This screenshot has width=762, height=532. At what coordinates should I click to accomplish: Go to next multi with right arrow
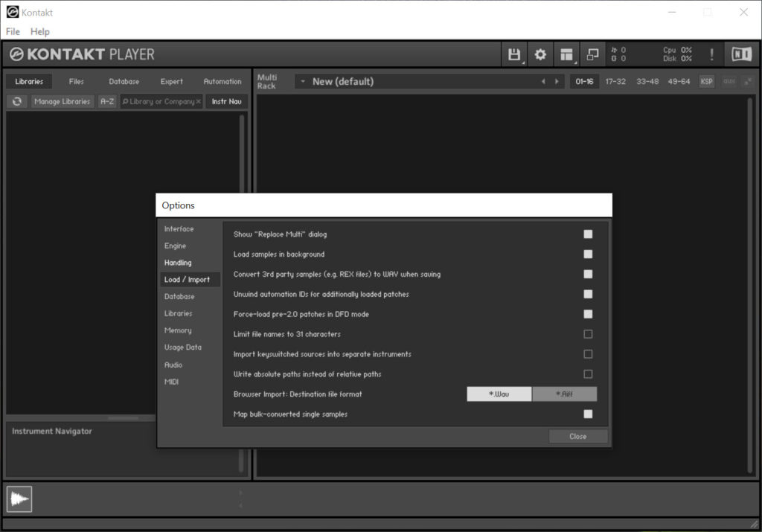tap(557, 82)
